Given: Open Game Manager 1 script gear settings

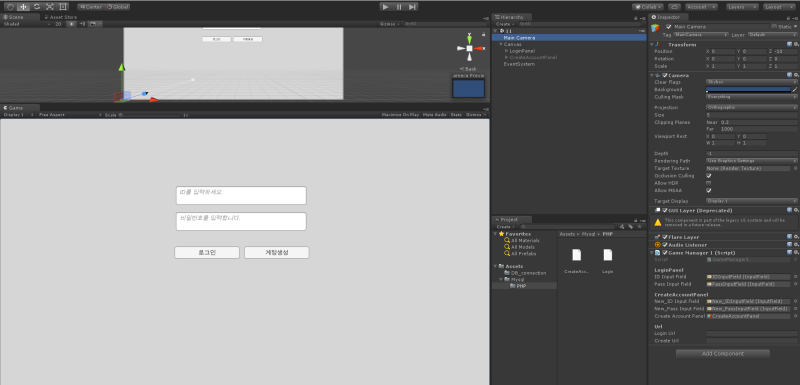Looking at the screenshot, I should 796,252.
